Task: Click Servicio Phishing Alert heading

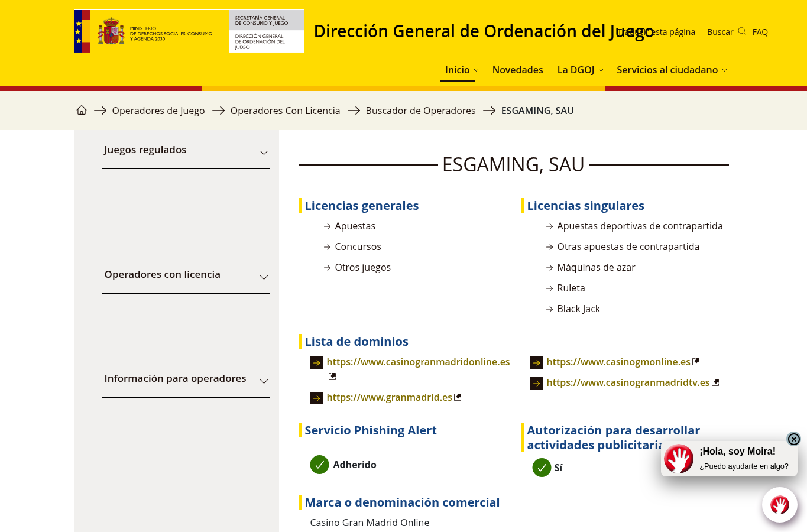Action: 371,430
